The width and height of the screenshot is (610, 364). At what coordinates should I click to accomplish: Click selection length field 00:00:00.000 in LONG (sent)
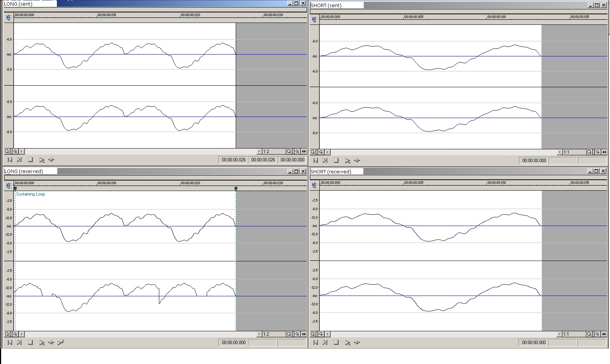point(293,160)
